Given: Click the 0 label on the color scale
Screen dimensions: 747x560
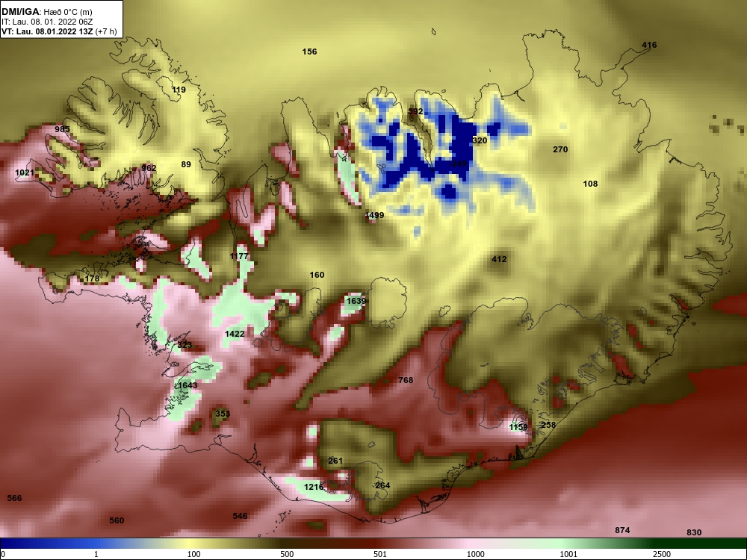Looking at the screenshot, I should tap(3, 554).
